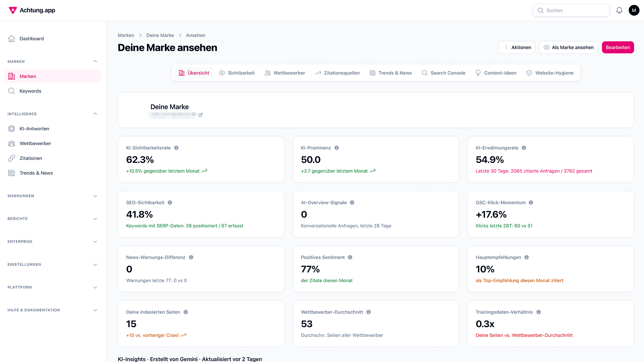This screenshot has width=644, height=362.
Task: Go to Marken breadcrumb link
Action: point(126,35)
